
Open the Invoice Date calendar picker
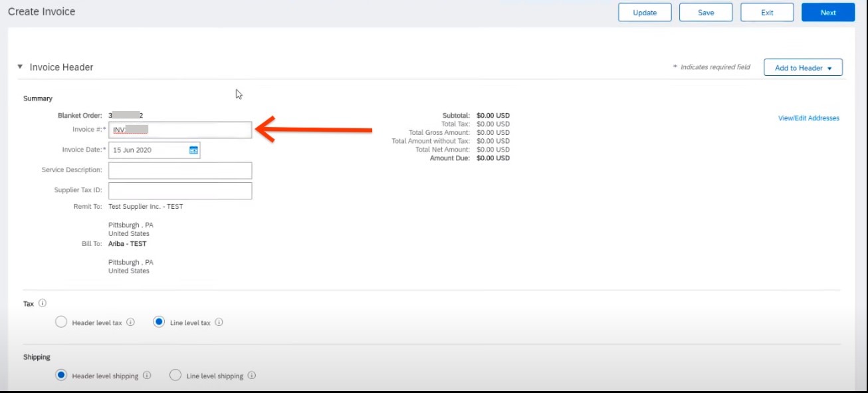[x=193, y=150]
